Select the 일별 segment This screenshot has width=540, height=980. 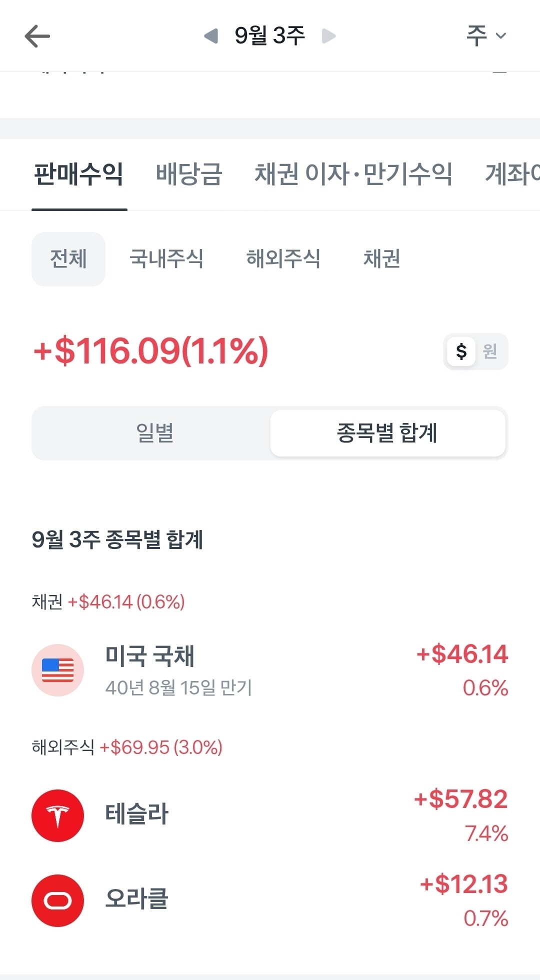(x=154, y=433)
